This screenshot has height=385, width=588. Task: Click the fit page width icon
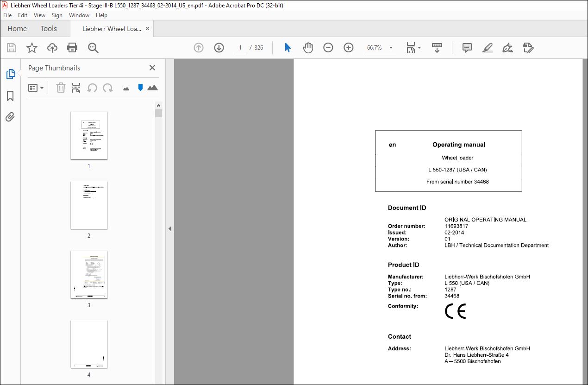(411, 48)
